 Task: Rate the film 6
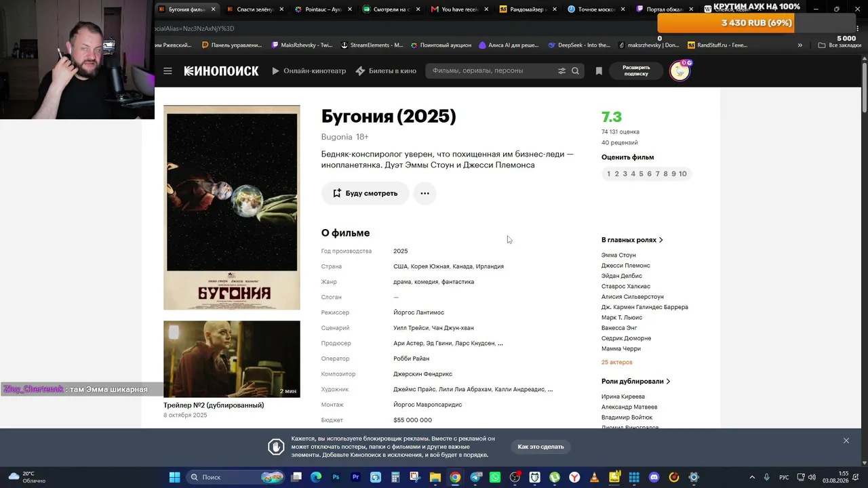(x=649, y=174)
